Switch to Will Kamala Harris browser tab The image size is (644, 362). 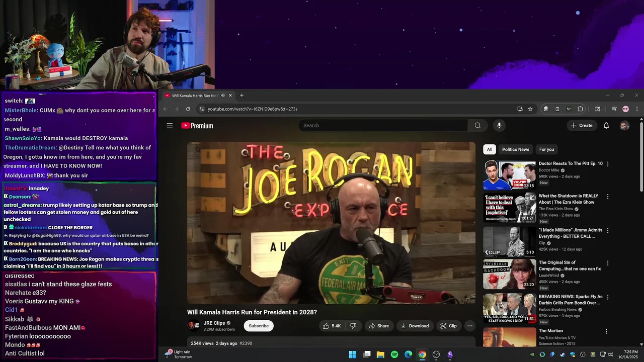(x=194, y=96)
